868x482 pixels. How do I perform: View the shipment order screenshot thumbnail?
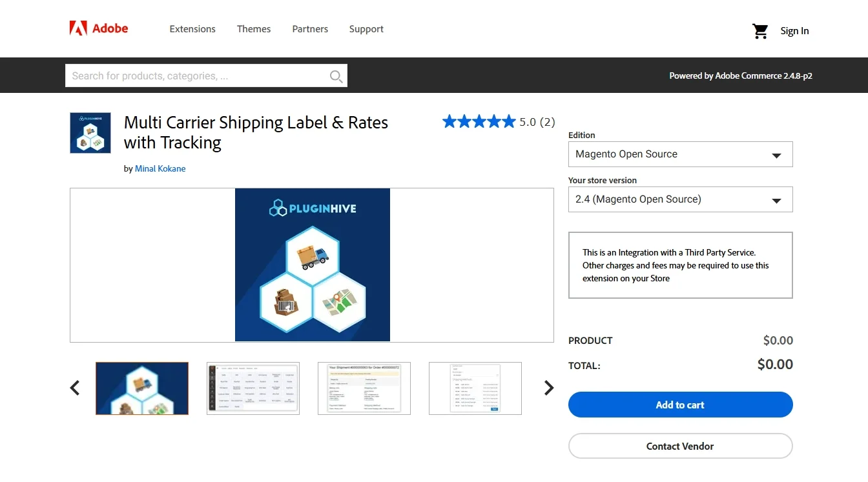click(x=364, y=388)
